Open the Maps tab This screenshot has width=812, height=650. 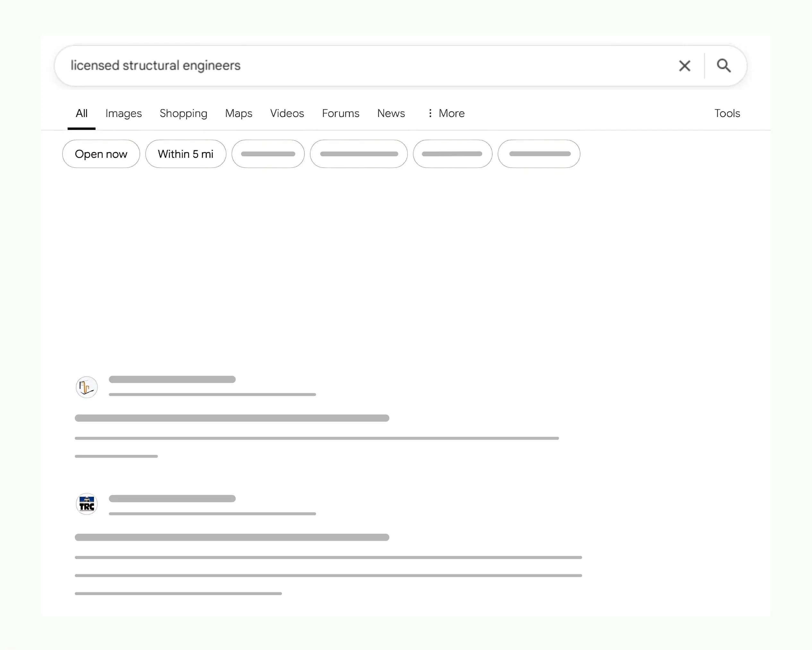point(238,113)
